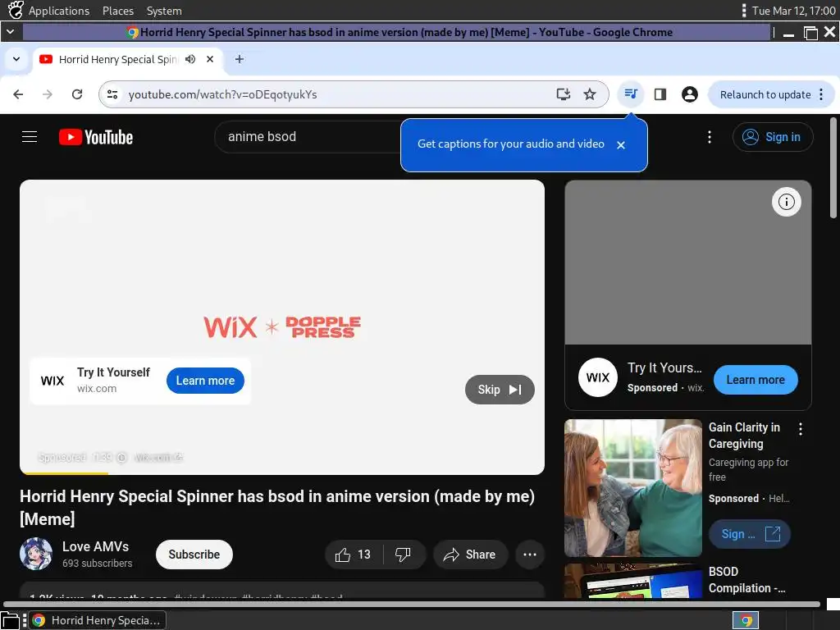Open options for Gain Clarity in Caregiving ad
The image size is (840, 630).
(x=801, y=428)
